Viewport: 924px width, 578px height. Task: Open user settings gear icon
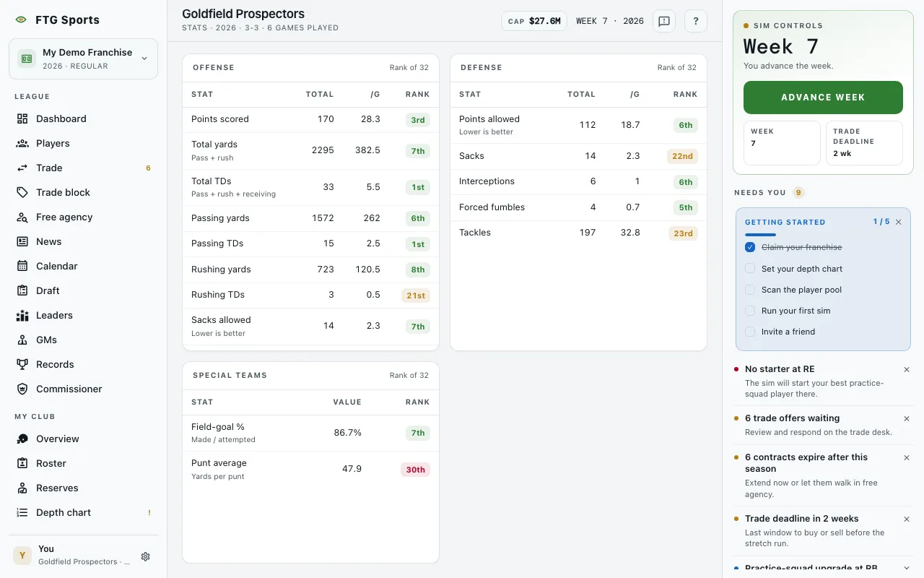point(146,556)
